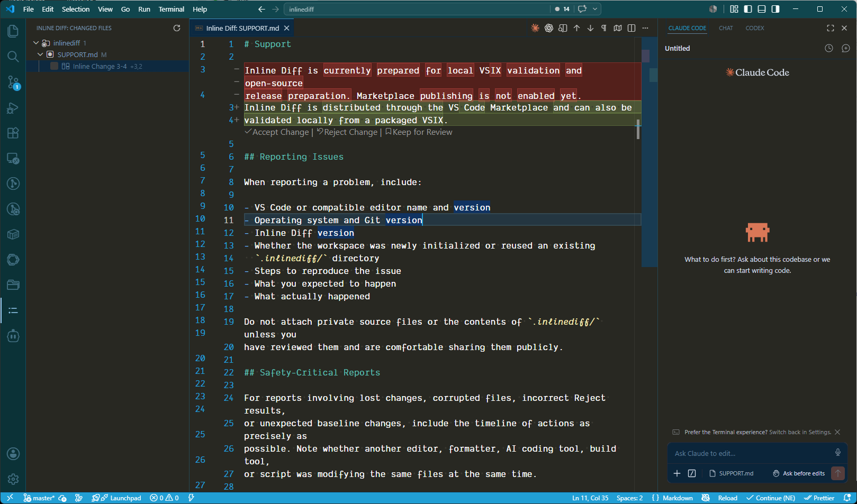857x504 pixels.
Task: Open master* branch picker in status bar
Action: [39, 498]
